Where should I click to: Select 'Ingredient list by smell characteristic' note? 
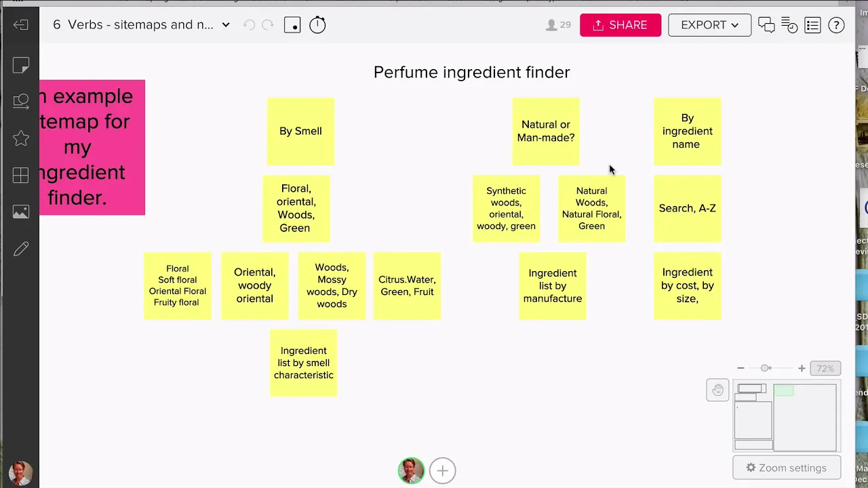coord(303,363)
